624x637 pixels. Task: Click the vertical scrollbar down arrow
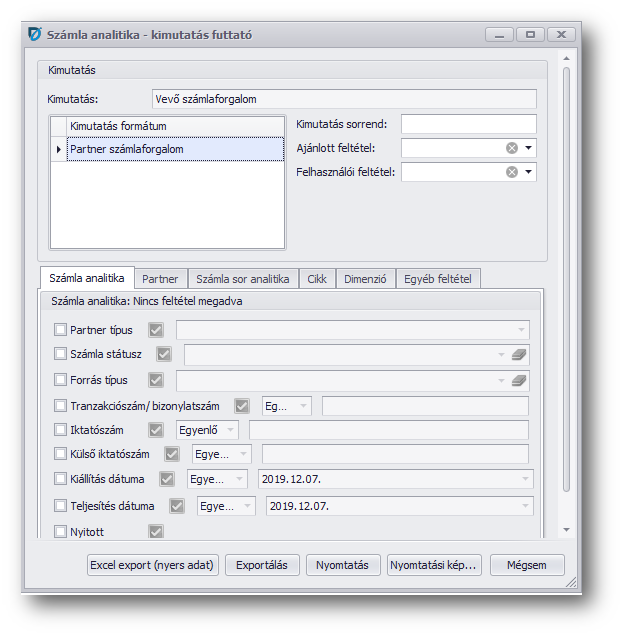point(565,529)
